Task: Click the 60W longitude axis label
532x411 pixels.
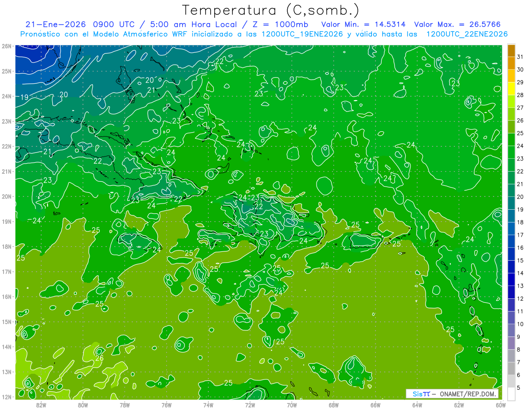Action: pos(501,405)
